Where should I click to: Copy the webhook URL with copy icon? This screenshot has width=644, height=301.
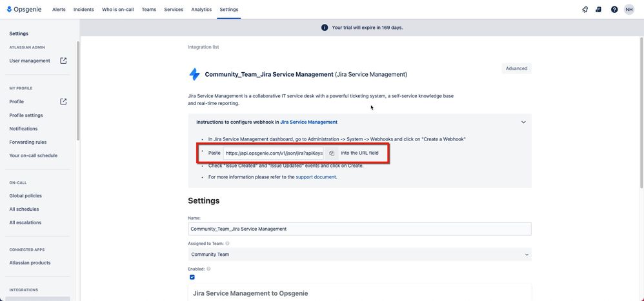[x=332, y=153]
